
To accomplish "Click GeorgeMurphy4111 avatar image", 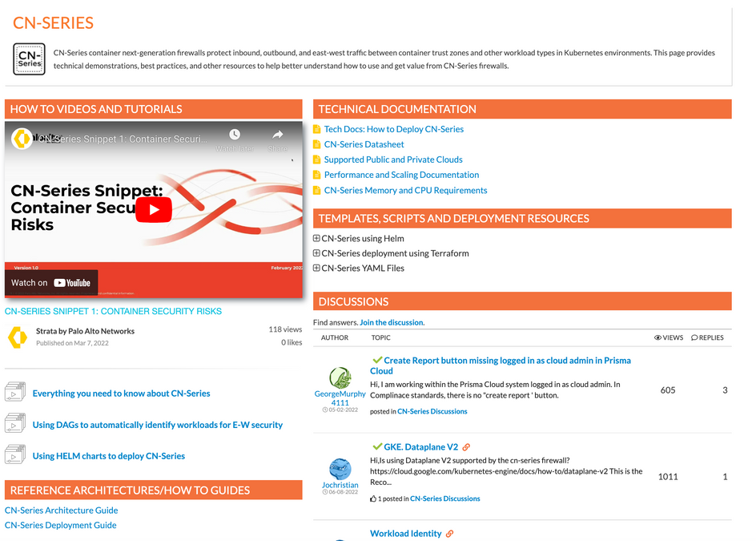I will tap(340, 377).
